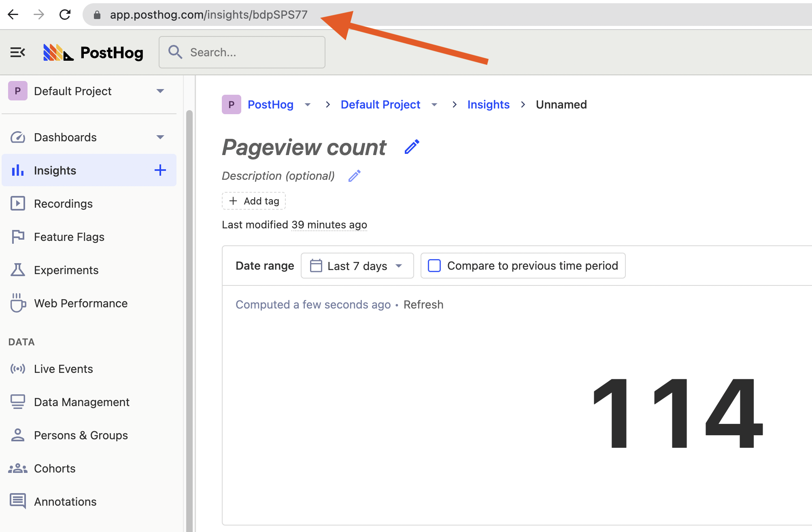Open the PostHog breadcrumb dropdown arrow
This screenshot has height=532, width=812.
point(308,105)
